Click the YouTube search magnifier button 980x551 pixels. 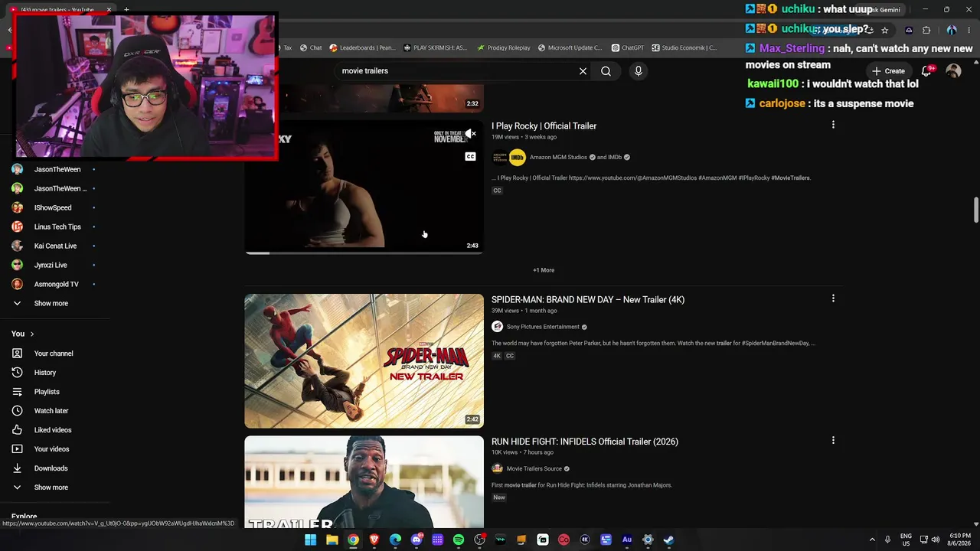tap(606, 71)
